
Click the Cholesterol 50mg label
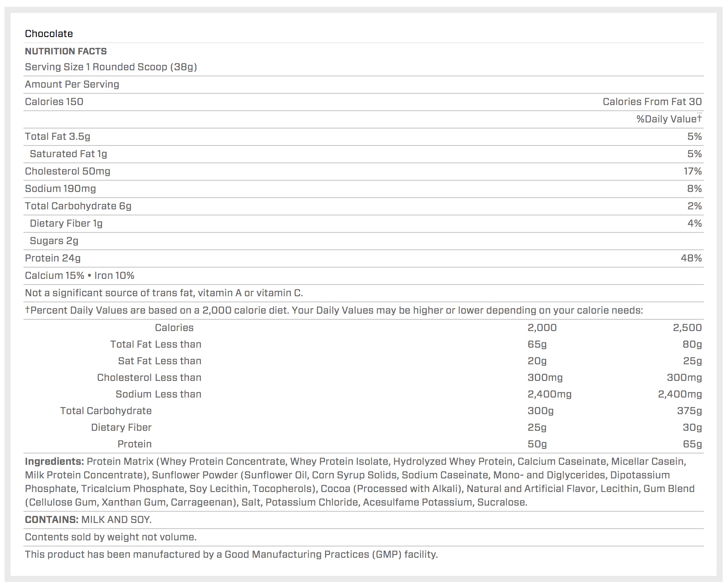(68, 171)
